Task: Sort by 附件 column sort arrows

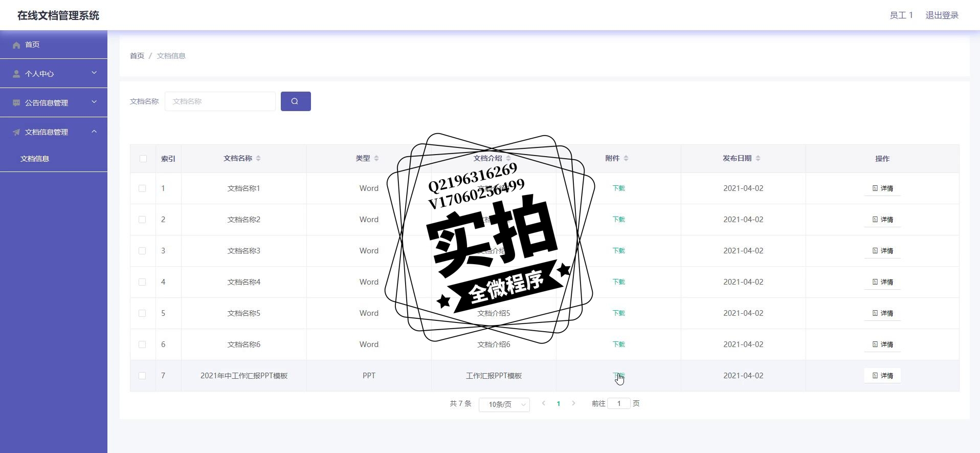Action: [626, 159]
